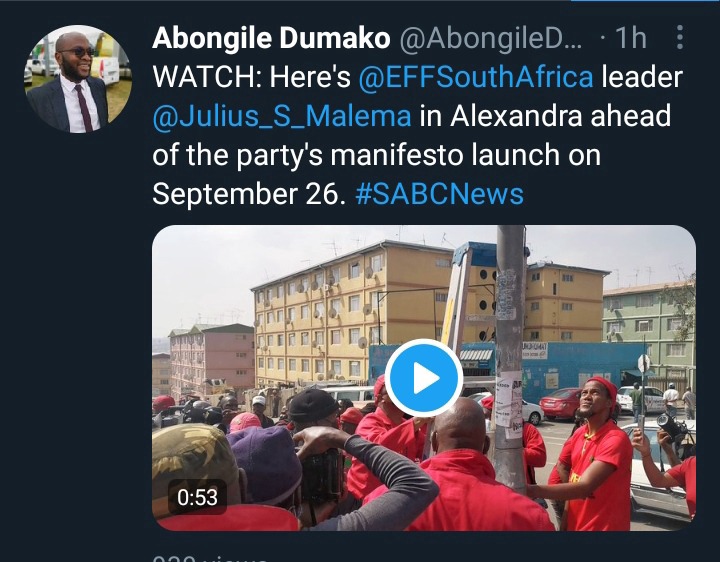Viewport: 720px width, 562px height.
Task: Tap the red car in the video preview
Action: [561, 403]
